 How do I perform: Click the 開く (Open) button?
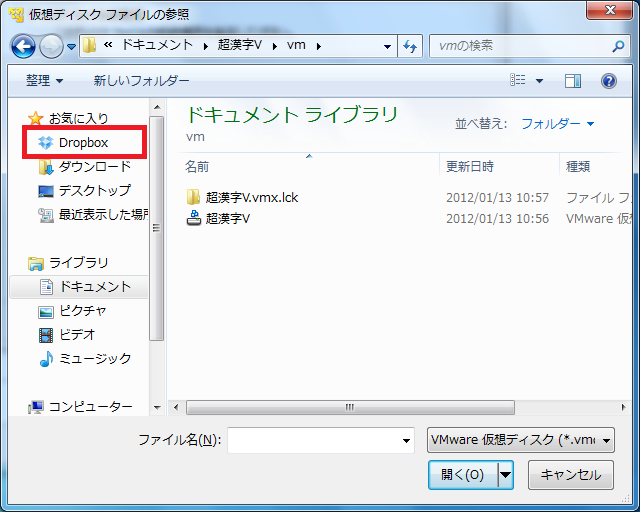point(461,475)
